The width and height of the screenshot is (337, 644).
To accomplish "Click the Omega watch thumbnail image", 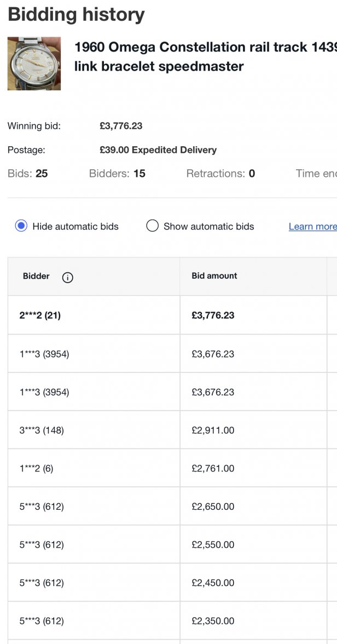I will coord(34,64).
